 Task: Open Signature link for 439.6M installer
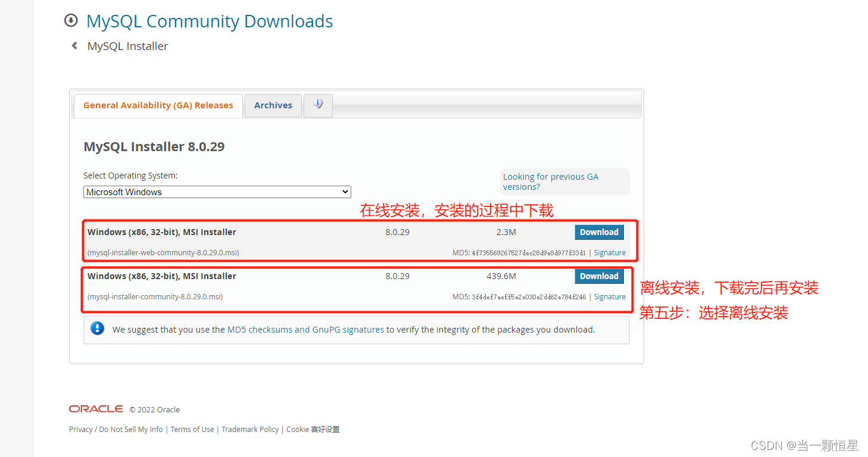coord(610,297)
